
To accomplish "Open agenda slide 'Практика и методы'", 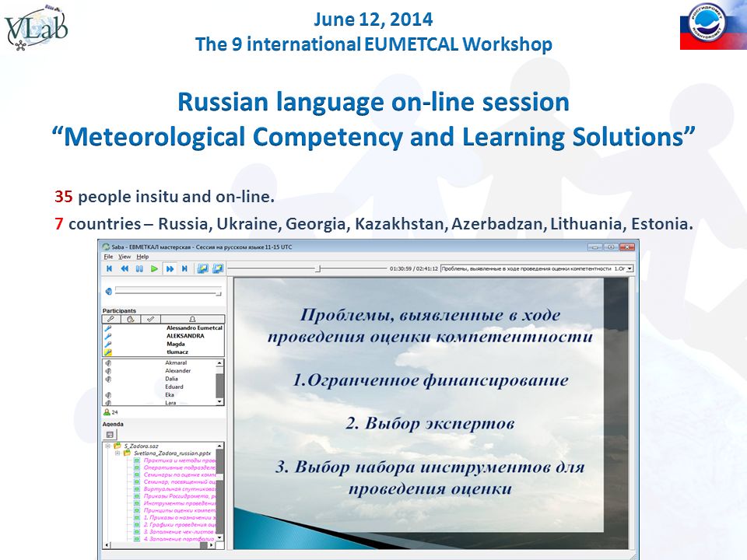I will (x=180, y=460).
